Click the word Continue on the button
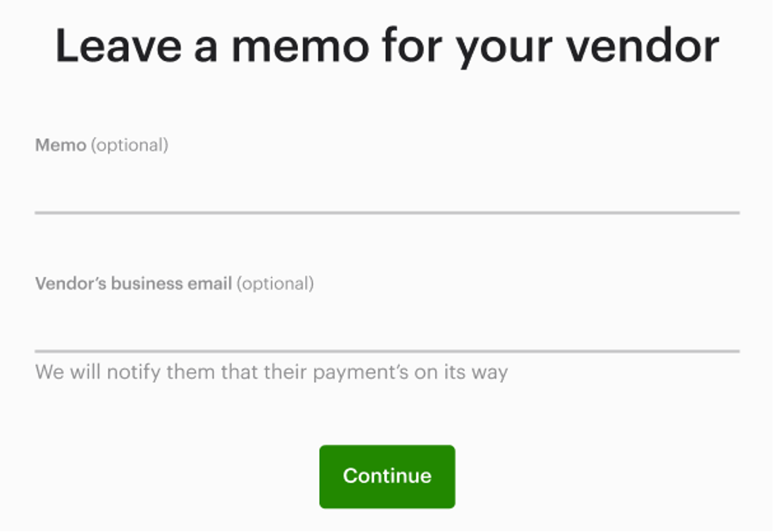Viewport: 774px width, 532px height. [x=387, y=476]
